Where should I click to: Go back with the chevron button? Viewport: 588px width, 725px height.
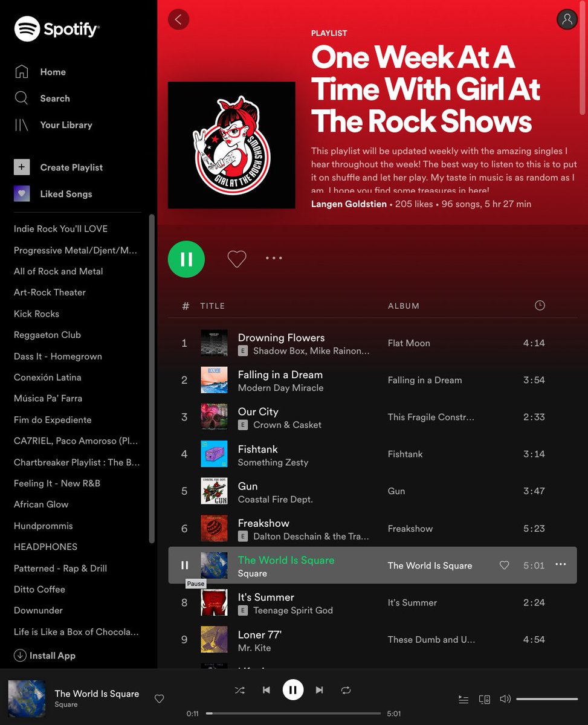point(178,19)
